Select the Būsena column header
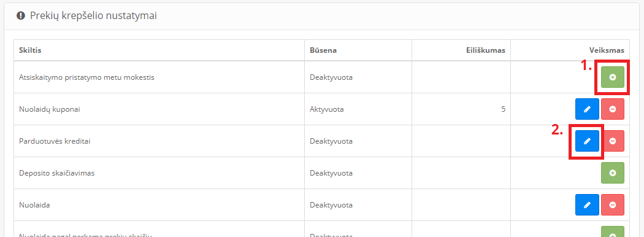The image size is (644, 237). [323, 50]
